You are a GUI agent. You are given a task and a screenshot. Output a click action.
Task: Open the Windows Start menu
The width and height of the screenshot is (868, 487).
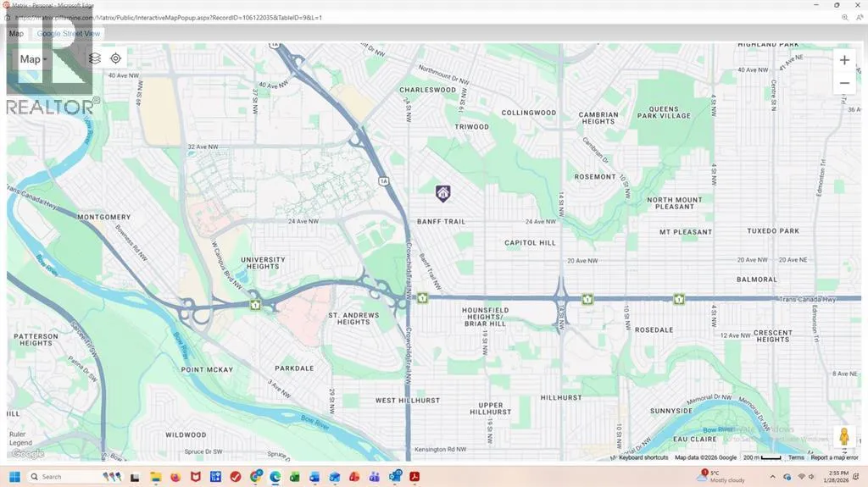[x=16, y=477]
